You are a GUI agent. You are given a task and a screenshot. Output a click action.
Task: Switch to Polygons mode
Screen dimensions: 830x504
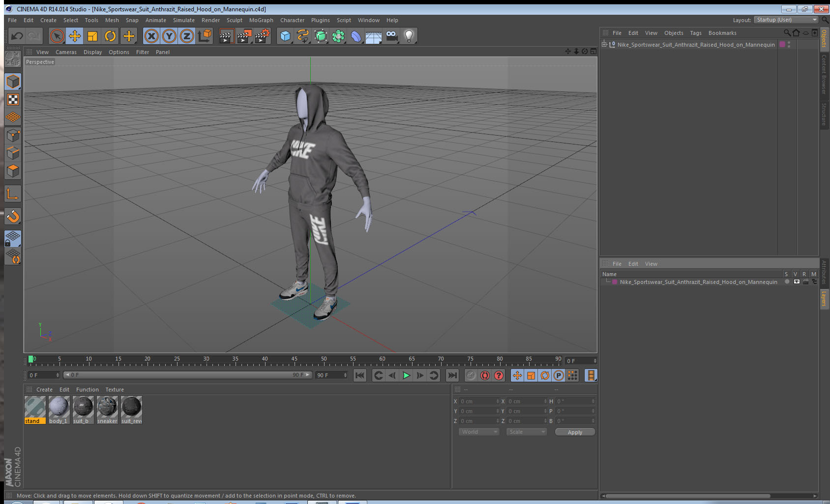click(13, 171)
